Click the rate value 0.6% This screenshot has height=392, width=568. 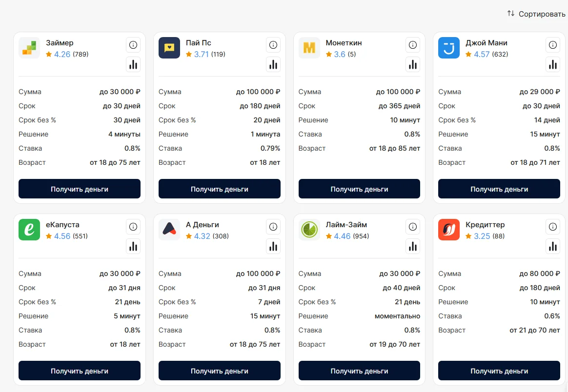[x=552, y=316]
